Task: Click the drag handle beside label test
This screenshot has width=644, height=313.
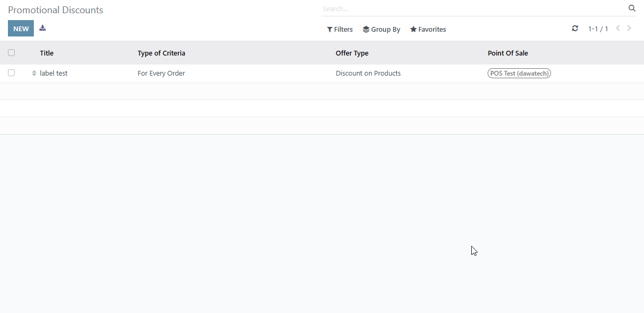Action: pos(34,73)
